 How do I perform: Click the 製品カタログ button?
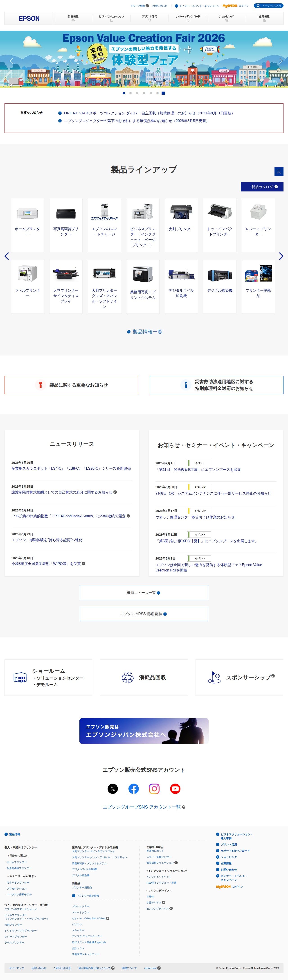(x=262, y=187)
